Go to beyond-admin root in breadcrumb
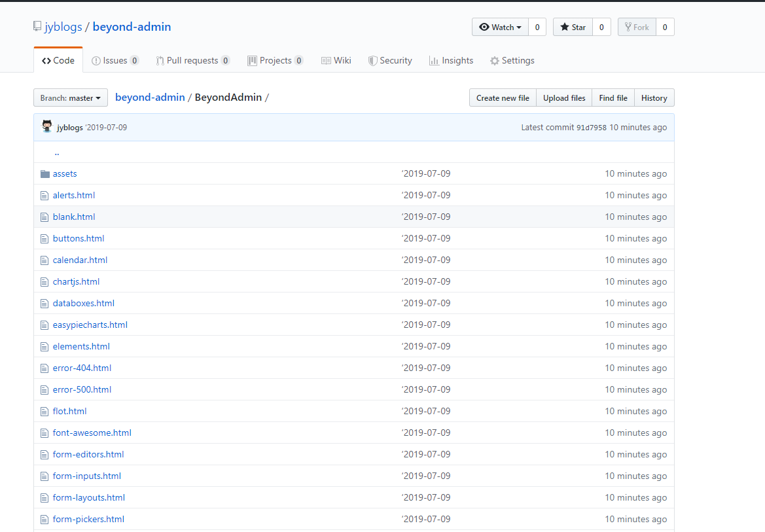 (150, 97)
